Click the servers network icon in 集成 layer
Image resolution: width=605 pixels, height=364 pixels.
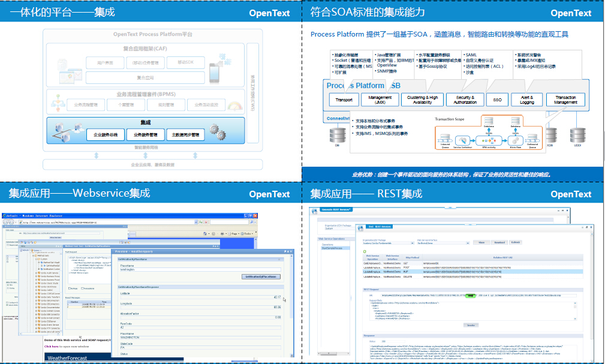pos(68,132)
